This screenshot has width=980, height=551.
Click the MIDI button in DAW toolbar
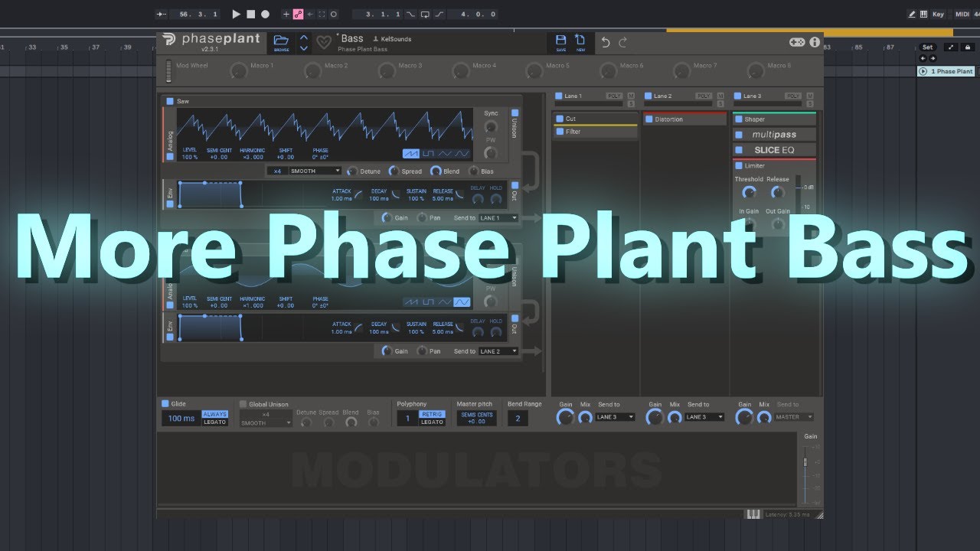click(962, 14)
